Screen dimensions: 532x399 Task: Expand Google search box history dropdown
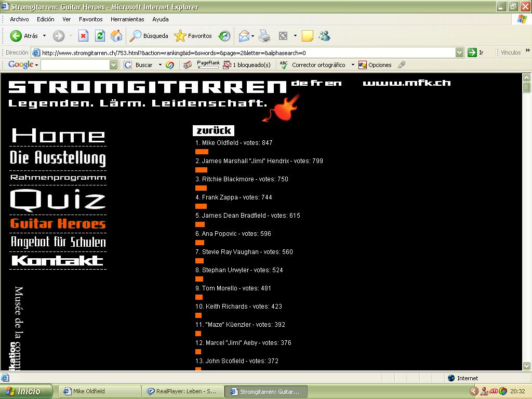click(x=114, y=65)
